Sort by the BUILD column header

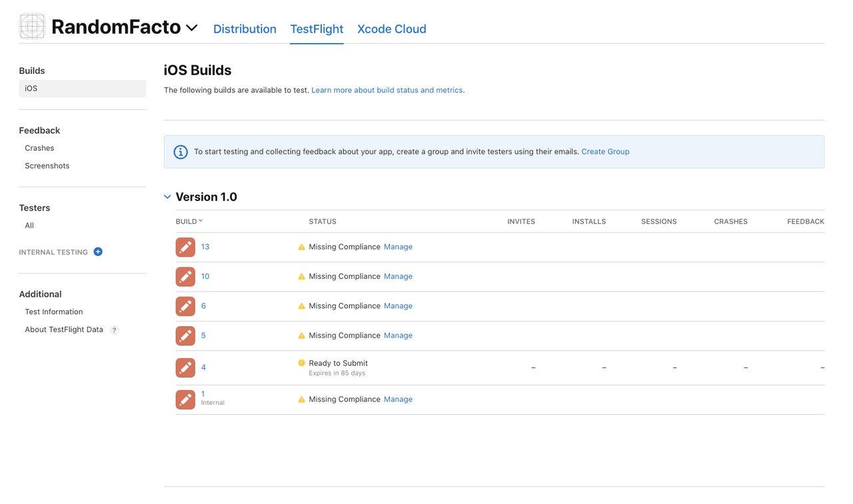(189, 221)
